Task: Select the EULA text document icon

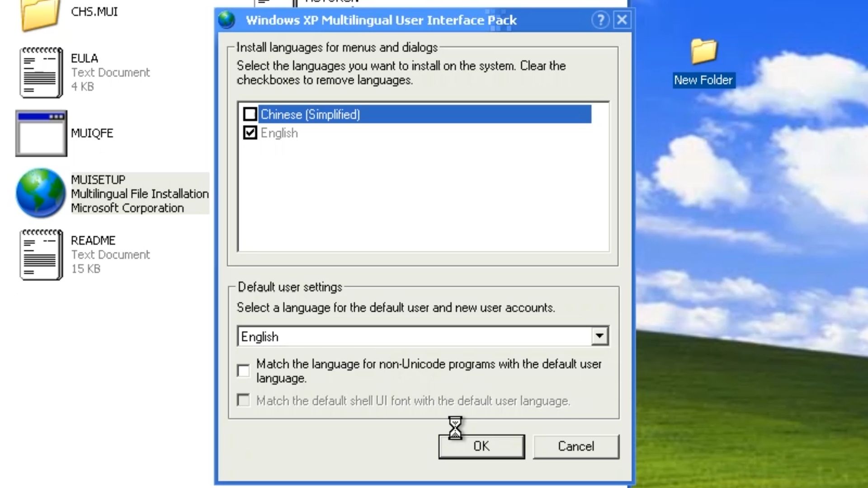Action: [x=41, y=72]
